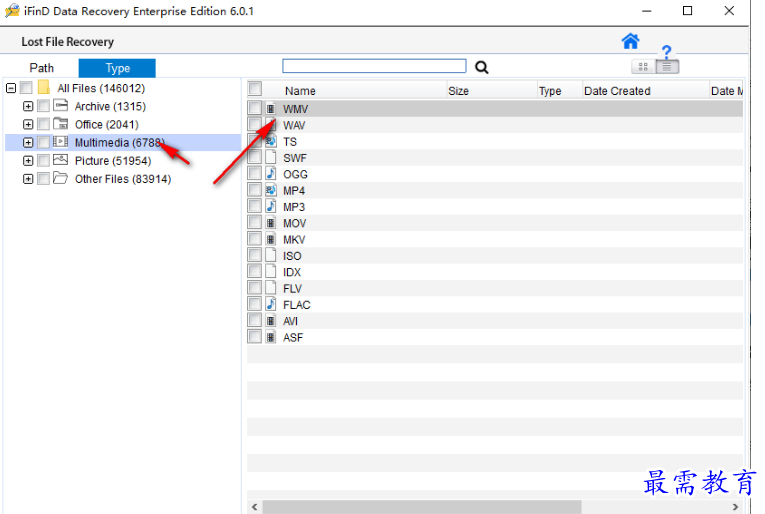Screen dimensions: 765x514
Task: Switch to thumbnail grid view
Action: coord(643,67)
